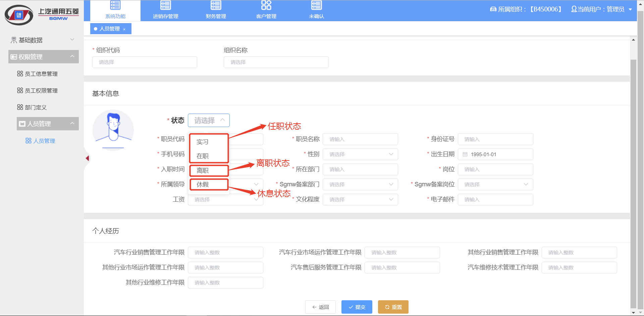
Task: Click the 重置 reset button
Action: (x=393, y=307)
